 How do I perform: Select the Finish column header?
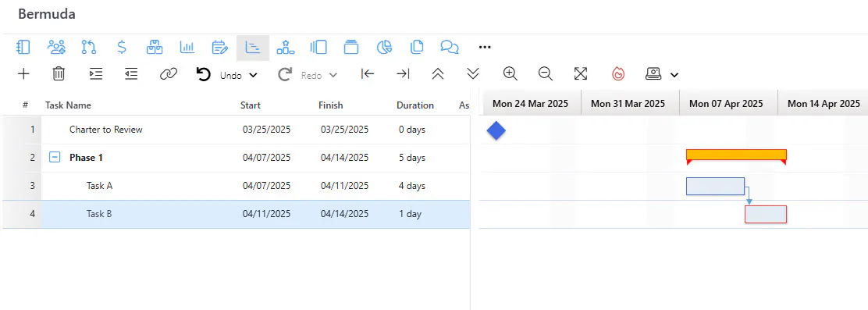pos(330,105)
